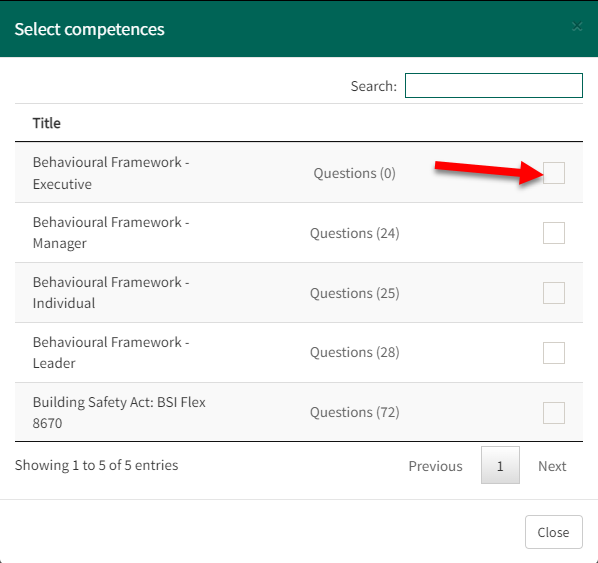Image resolution: width=598 pixels, height=563 pixels.
Task: Enable the Behavioural Framework - Individual checkbox
Action: pyautogui.click(x=554, y=293)
